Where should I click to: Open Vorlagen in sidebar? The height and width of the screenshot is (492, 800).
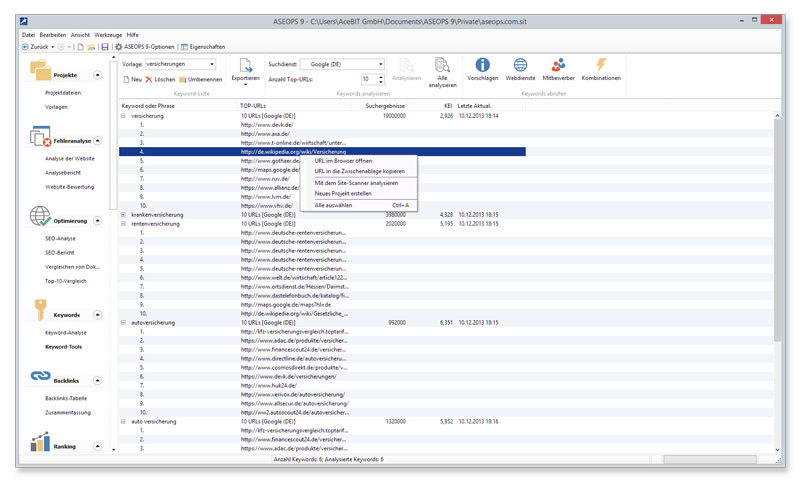[x=56, y=107]
